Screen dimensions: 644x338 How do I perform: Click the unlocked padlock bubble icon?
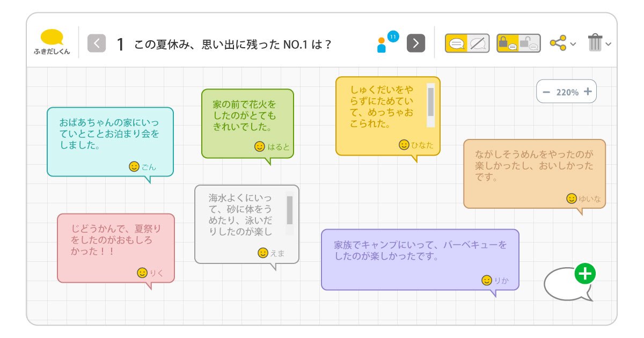[x=529, y=43]
